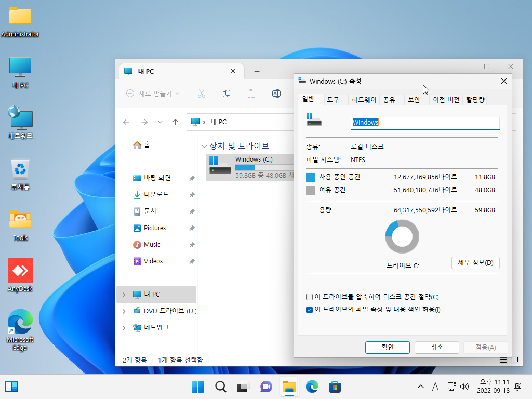This screenshot has height=399, width=532.
Task: Click the gray 여유 공간 color swatch
Action: (x=311, y=190)
